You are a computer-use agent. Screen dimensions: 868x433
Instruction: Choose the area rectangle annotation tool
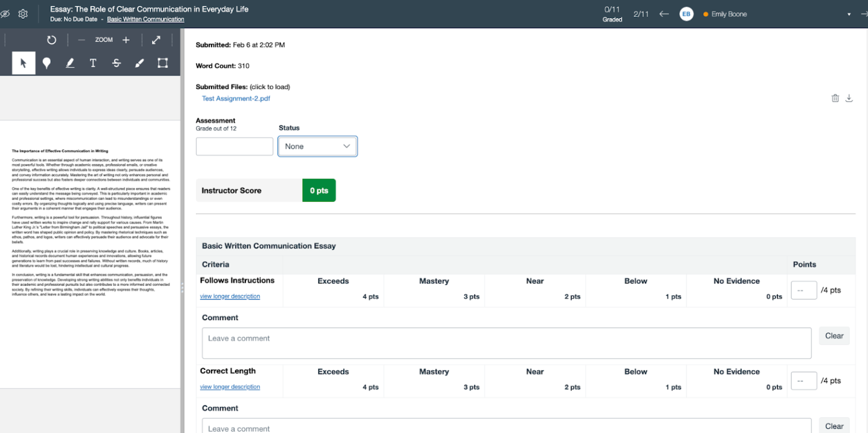(162, 63)
